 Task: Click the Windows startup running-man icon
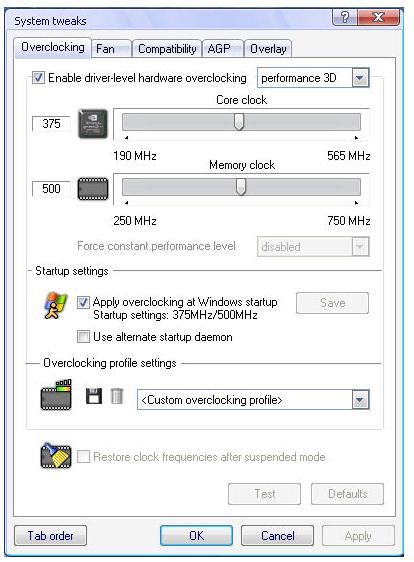(55, 306)
